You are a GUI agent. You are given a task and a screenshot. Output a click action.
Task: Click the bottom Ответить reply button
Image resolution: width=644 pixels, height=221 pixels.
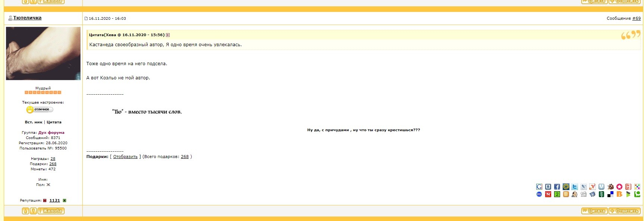click(x=625, y=211)
